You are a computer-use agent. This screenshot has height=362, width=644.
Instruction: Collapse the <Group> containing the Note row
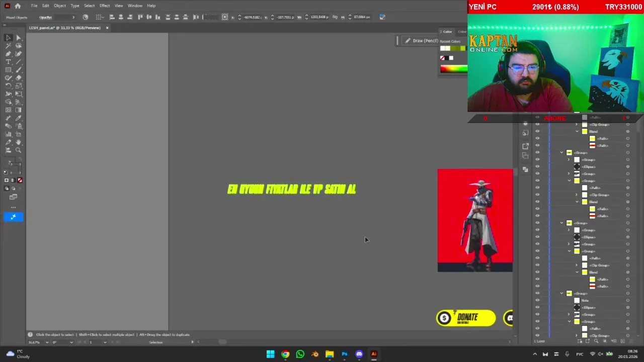[x=562, y=293]
